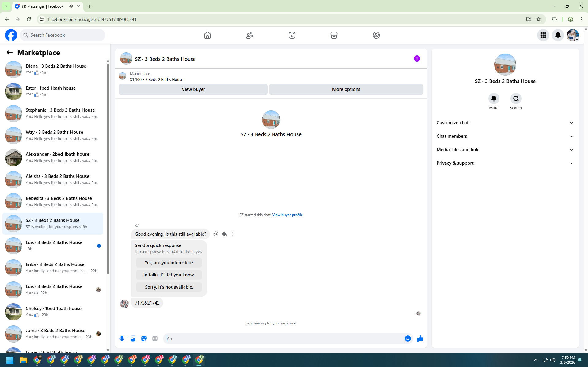The height and width of the screenshot is (367, 588).
Task: Open the unread Luis conversation from 8h ago
Action: (x=53, y=245)
